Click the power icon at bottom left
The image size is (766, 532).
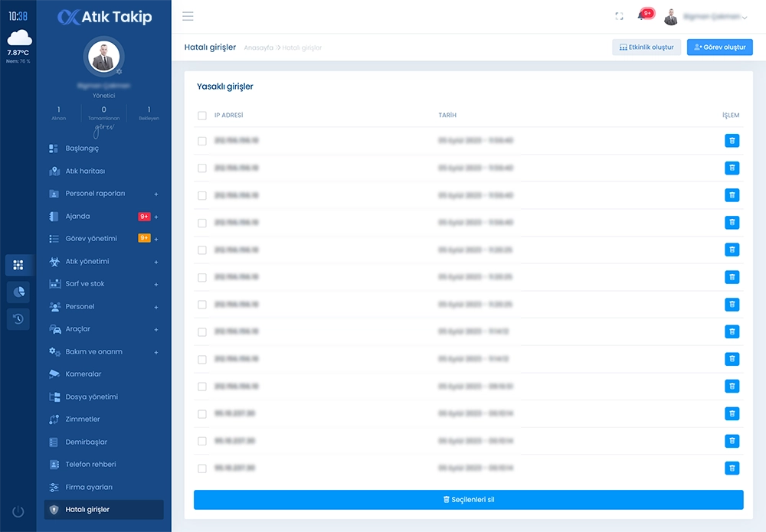tap(18, 511)
